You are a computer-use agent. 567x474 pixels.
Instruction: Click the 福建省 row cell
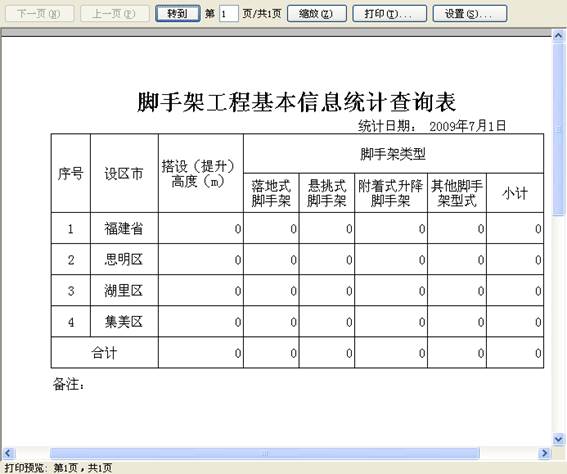tap(124, 229)
